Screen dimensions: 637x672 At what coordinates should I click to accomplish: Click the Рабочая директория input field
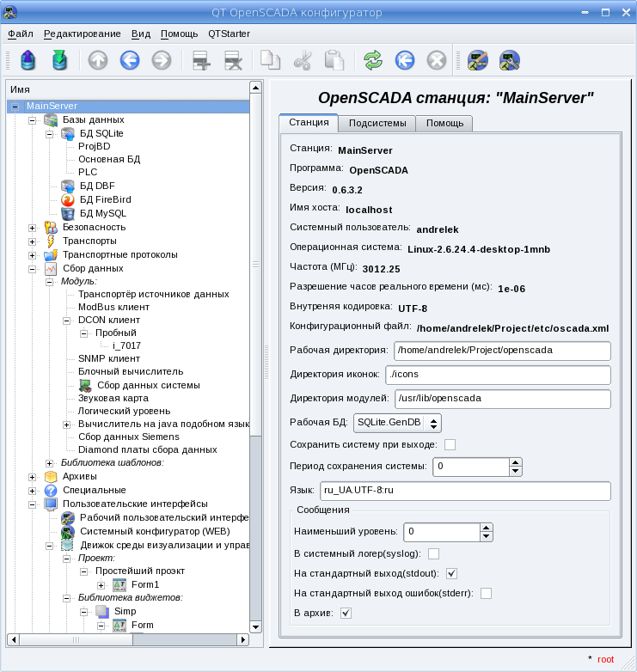click(x=501, y=351)
